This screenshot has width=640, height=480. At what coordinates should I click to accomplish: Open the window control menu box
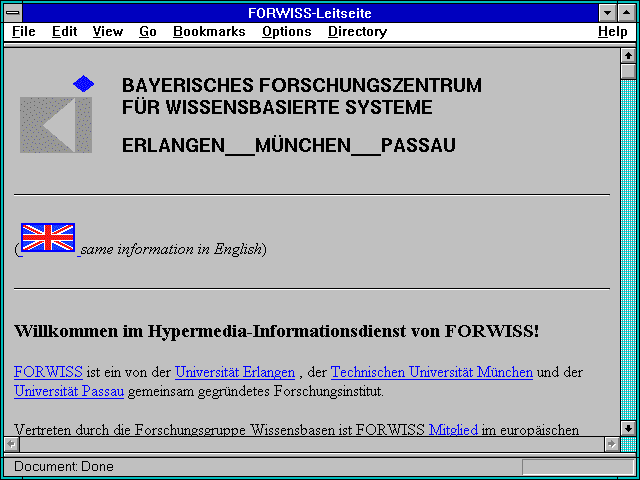[13, 13]
